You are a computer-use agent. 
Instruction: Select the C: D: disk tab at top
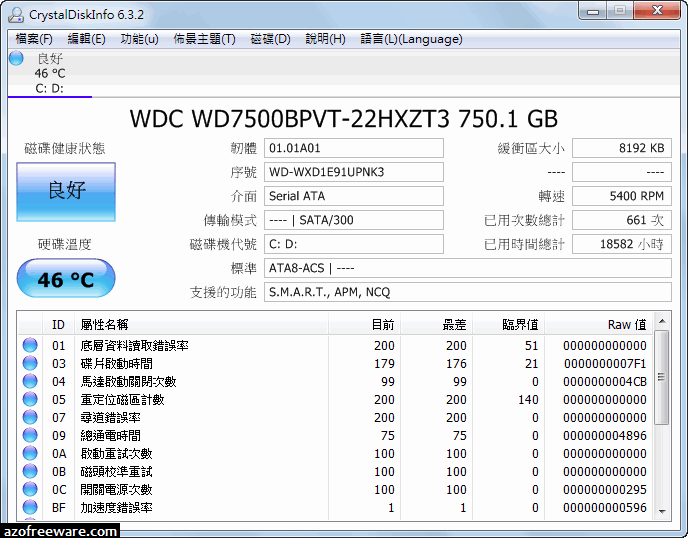pyautogui.click(x=50, y=73)
